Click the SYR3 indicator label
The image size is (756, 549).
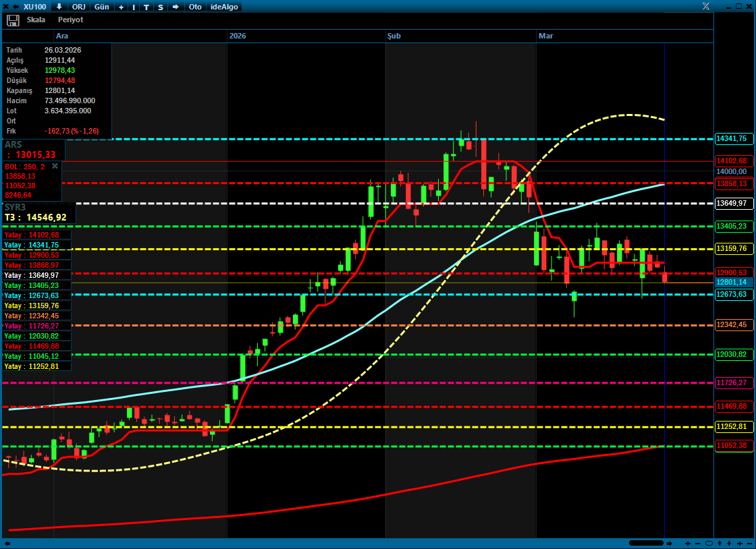click(15, 207)
